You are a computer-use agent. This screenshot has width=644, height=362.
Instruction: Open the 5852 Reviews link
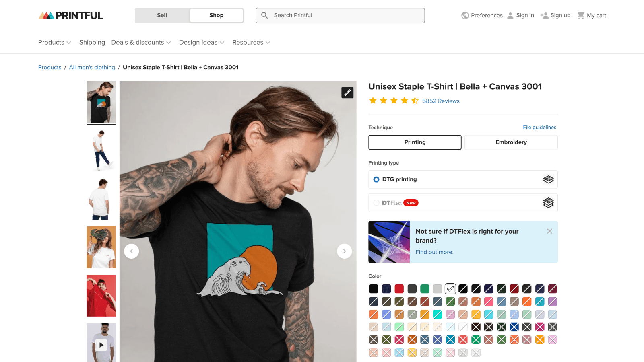441,101
